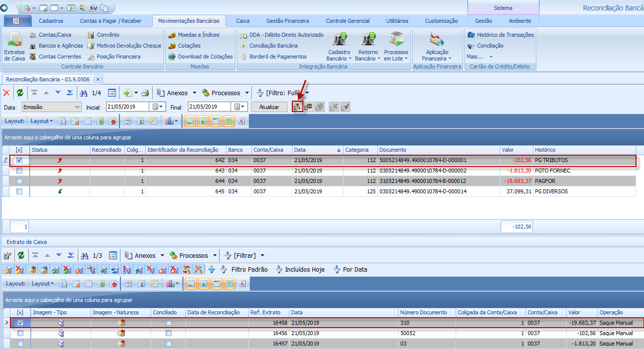The image size is (644, 349).
Task: Refresh the Reconciliação Bancária list
Action: pos(20,93)
